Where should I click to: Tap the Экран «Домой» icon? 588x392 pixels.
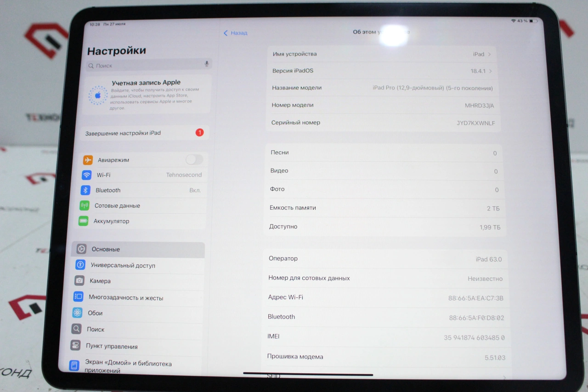[74, 366]
